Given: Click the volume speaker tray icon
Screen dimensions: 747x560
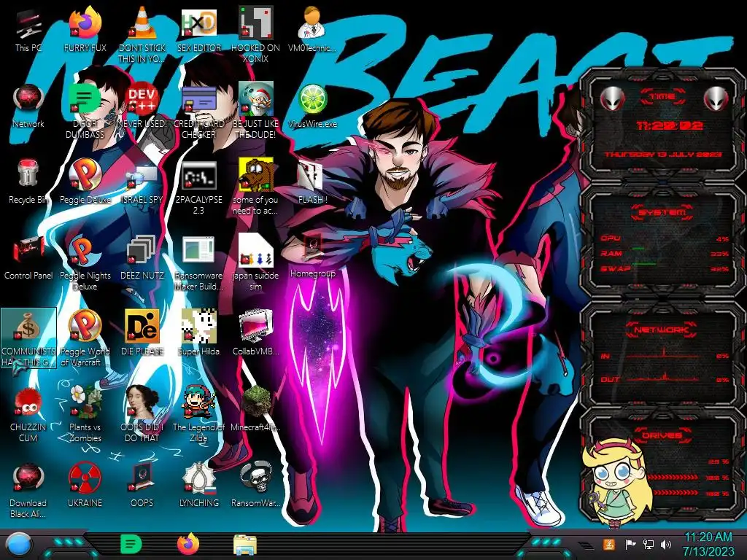Looking at the screenshot, I should click(666, 544).
